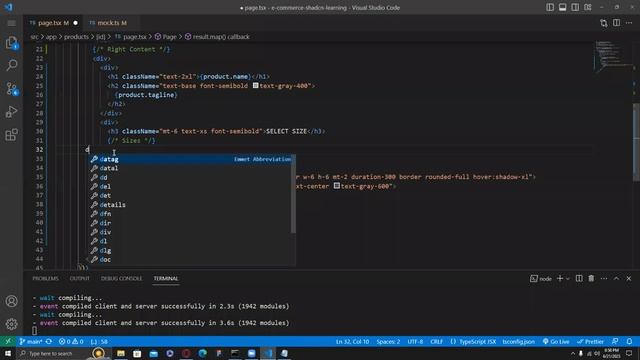Open errors and warnings status counts

pyautogui.click(x=71, y=342)
